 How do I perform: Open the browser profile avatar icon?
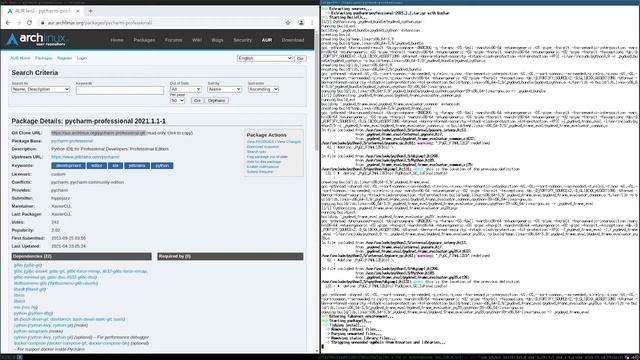click(x=301, y=23)
